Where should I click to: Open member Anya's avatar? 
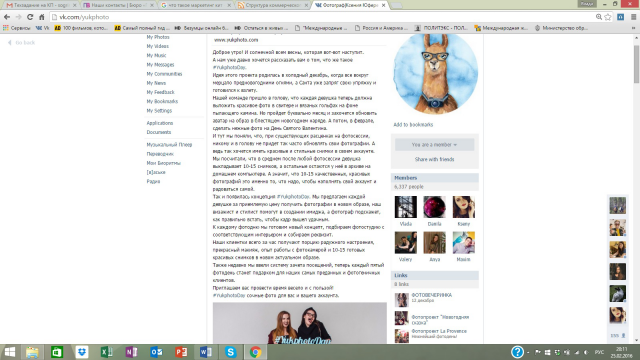click(435, 242)
